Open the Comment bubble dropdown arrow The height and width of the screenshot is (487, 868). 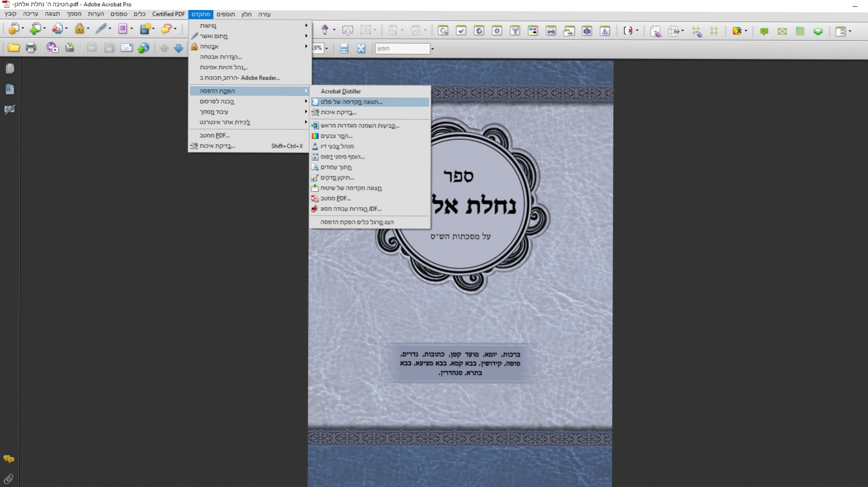[175, 29]
